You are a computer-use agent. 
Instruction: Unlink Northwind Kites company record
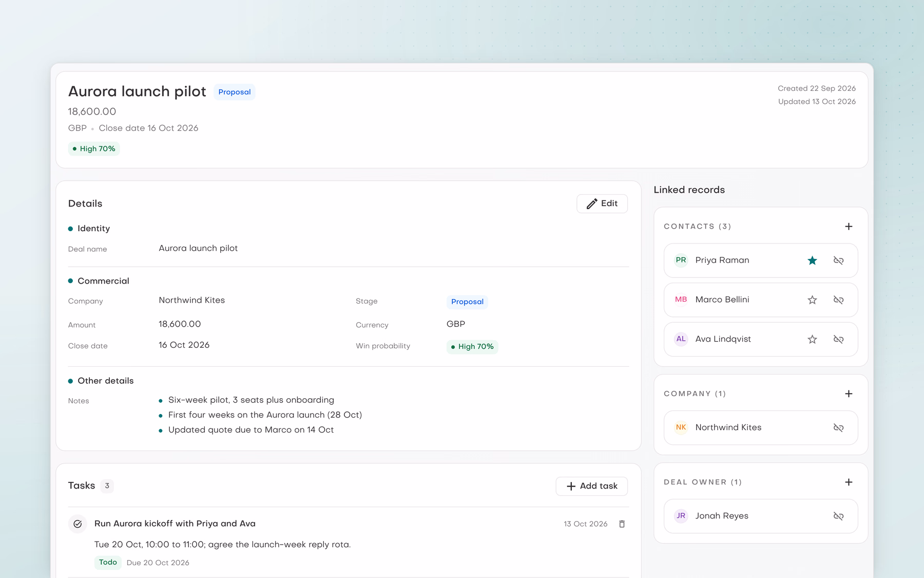pyautogui.click(x=838, y=427)
